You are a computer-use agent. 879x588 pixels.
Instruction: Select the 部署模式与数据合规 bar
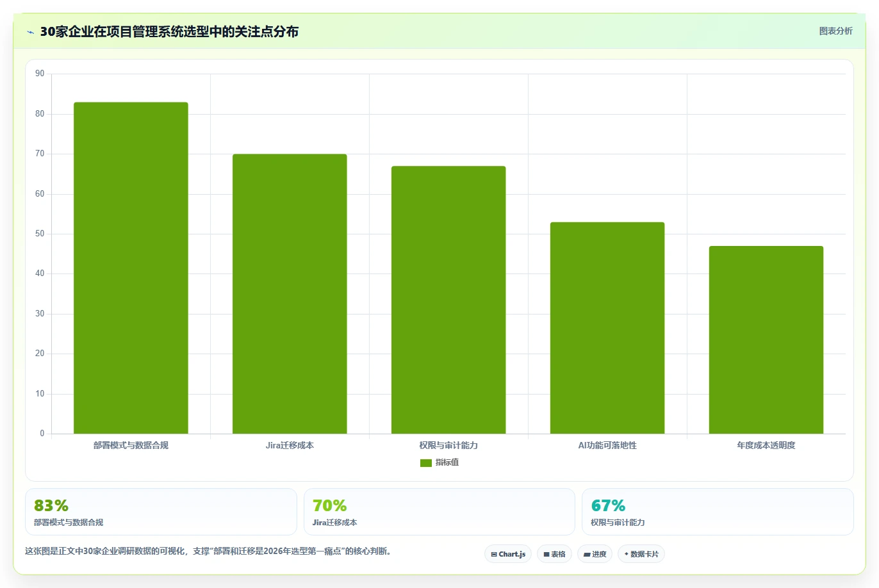[x=131, y=268]
